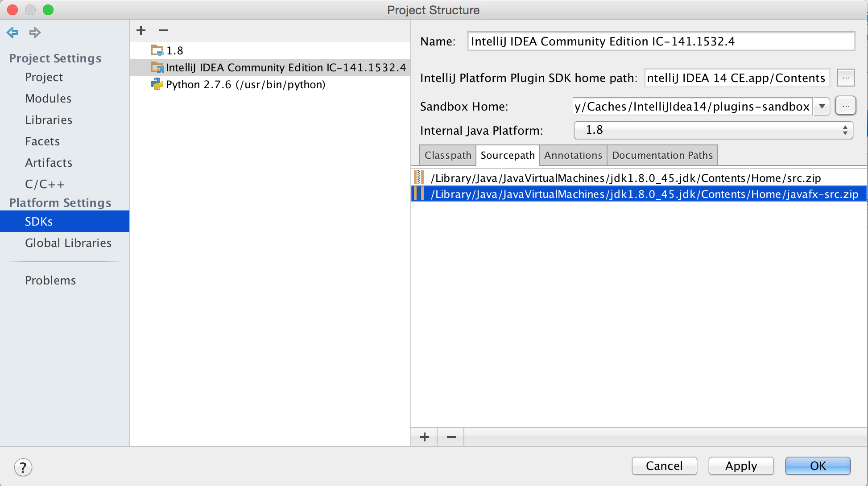Browse for the Sandbox Home directory
Image resolution: width=868 pixels, height=486 pixels.
845,106
